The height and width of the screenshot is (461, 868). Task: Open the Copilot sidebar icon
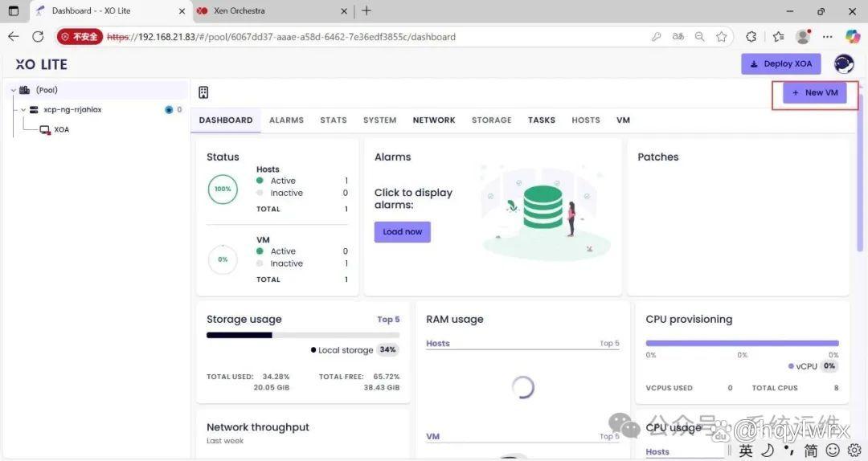click(853, 36)
